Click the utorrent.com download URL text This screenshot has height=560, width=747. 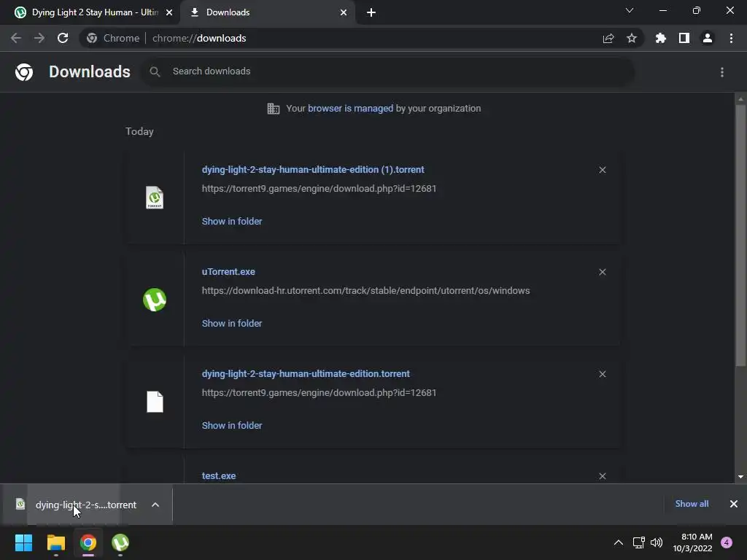(x=366, y=291)
